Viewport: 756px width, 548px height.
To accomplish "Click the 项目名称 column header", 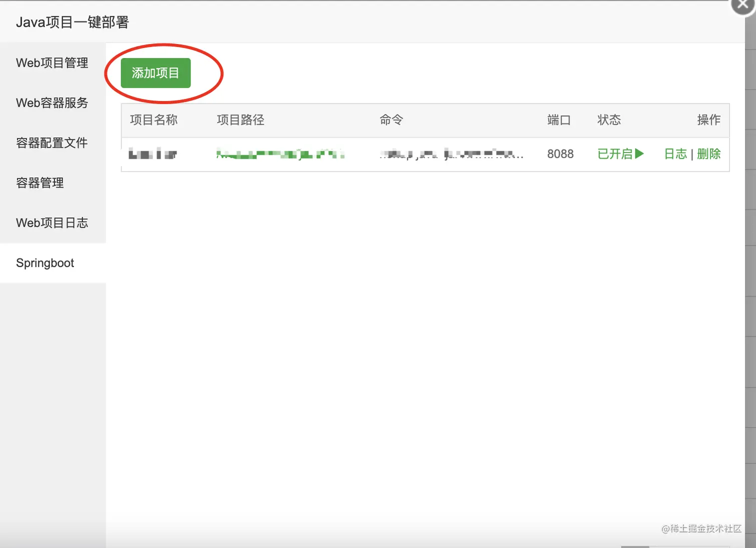I will 154,120.
